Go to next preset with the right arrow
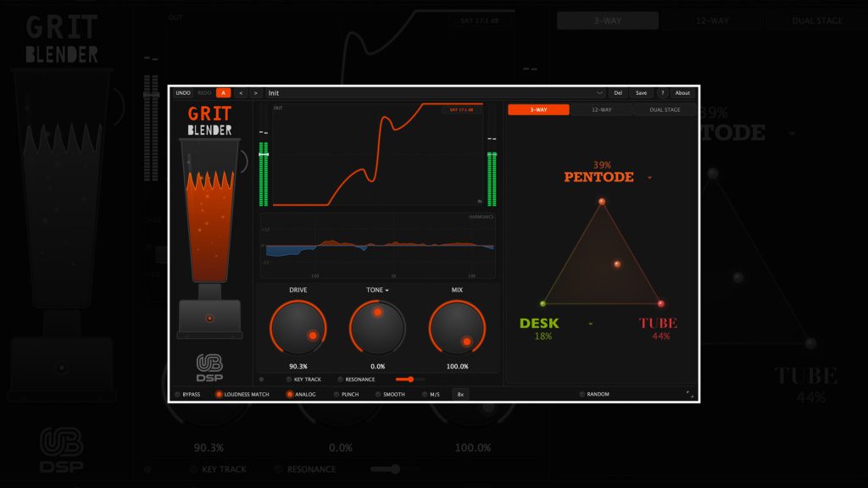868x488 pixels. point(257,93)
